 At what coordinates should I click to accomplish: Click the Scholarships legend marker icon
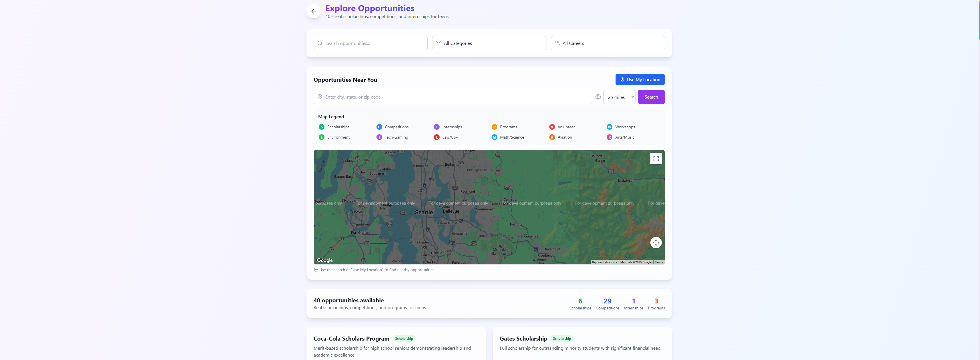321,127
